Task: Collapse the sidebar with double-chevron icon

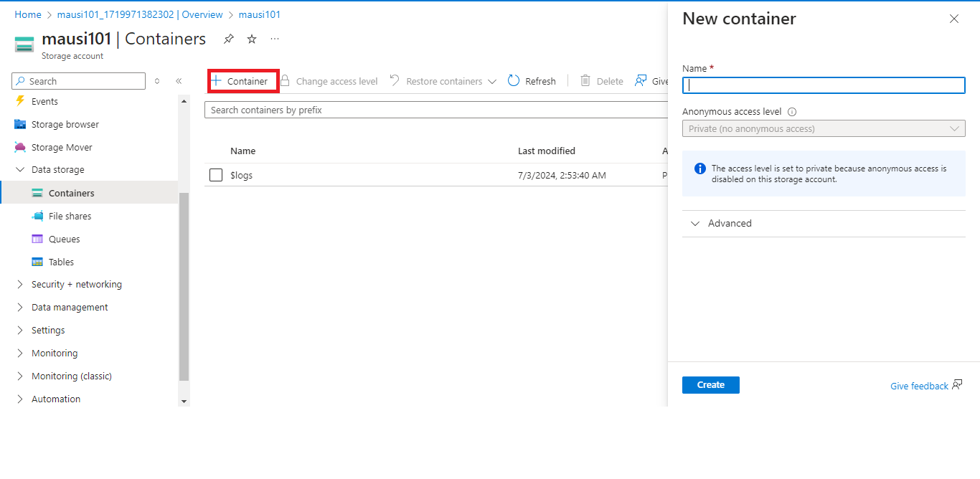Action: 179,81
